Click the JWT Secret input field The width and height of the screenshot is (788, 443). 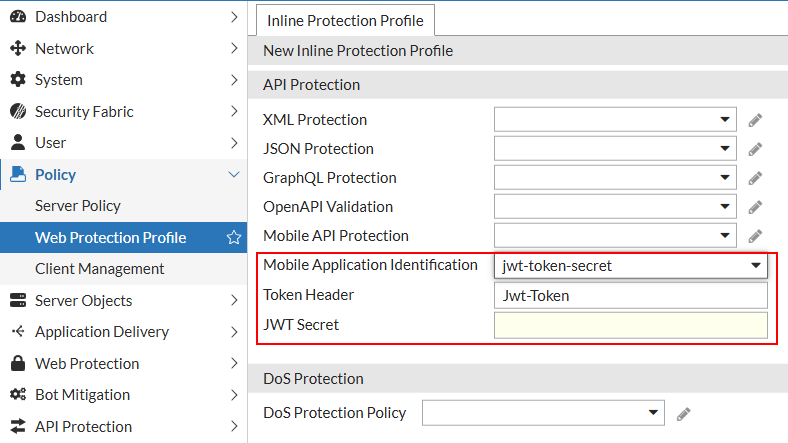coord(630,325)
